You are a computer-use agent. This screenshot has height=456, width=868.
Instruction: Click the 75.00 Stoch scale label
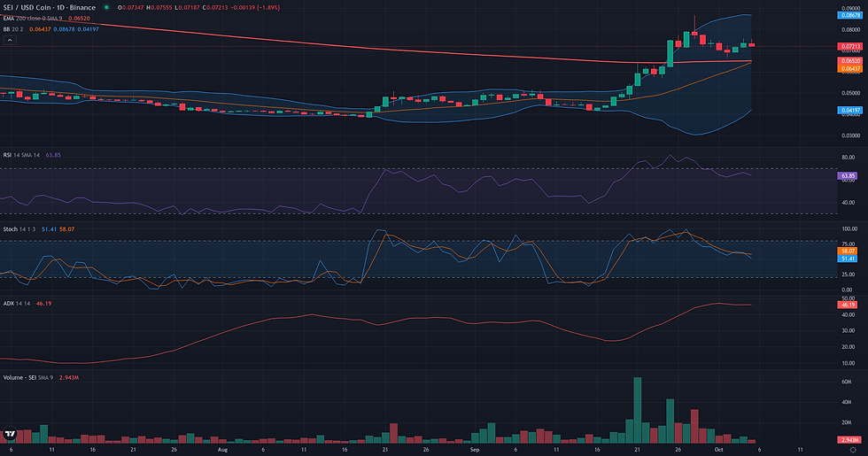click(849, 244)
